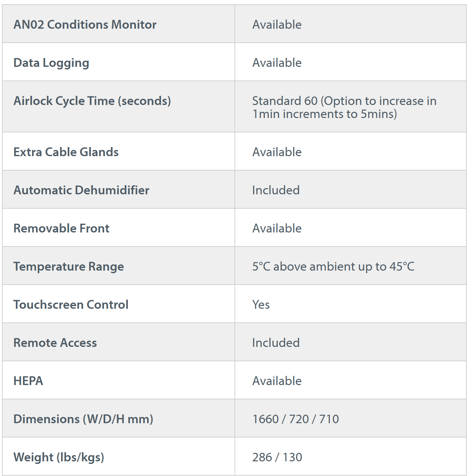This screenshot has width=467, height=476.
Task: Click the Extra Cable Glands label
Action: pos(66,152)
